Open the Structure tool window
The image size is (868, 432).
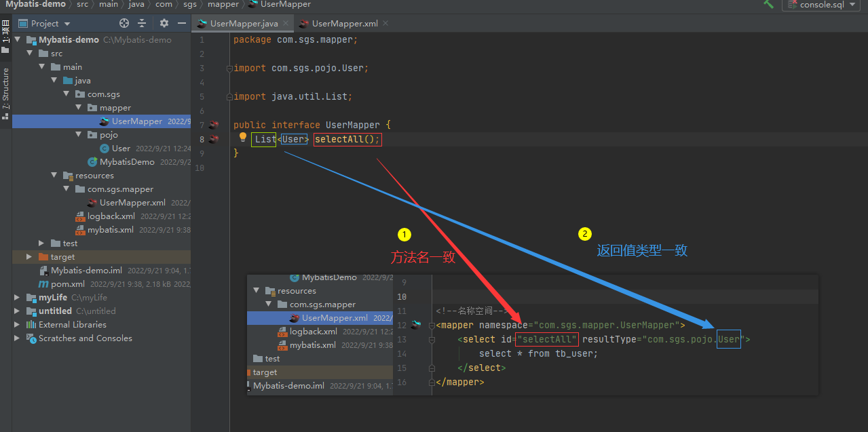(x=5, y=94)
